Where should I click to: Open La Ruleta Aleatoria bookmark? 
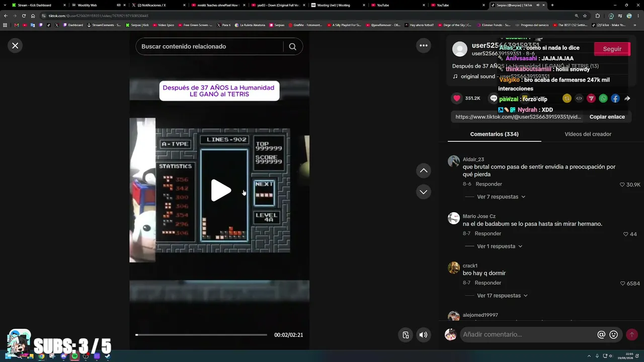point(250,25)
